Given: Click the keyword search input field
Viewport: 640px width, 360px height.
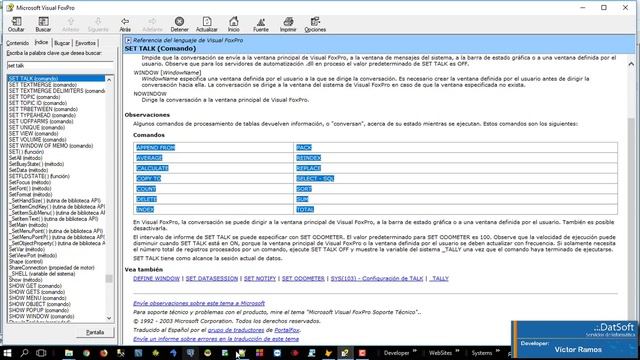Looking at the screenshot, I should (60, 65).
